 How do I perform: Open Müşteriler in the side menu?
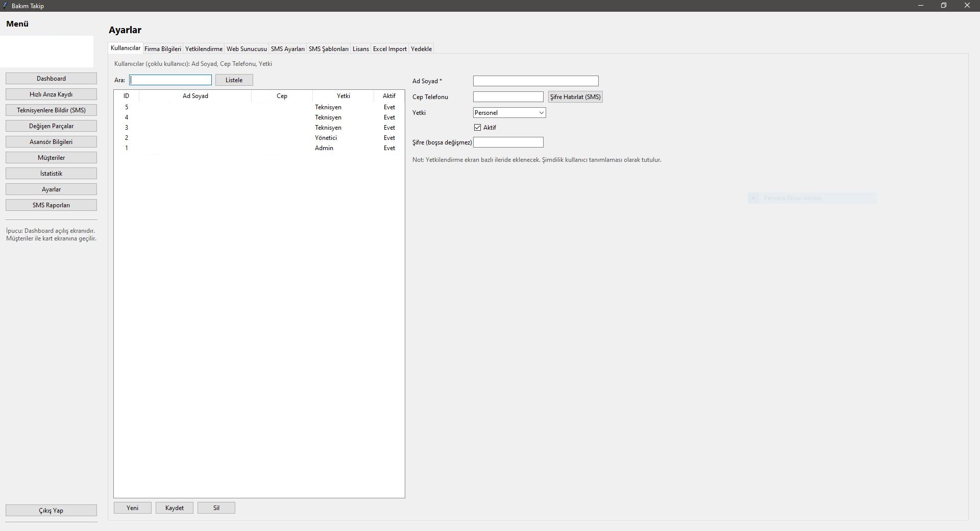[51, 158]
